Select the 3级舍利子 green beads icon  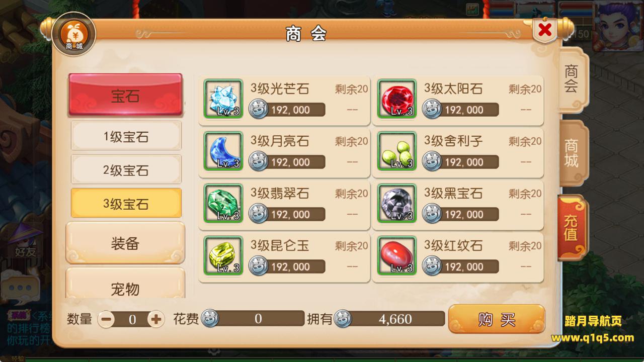pyautogui.click(x=397, y=151)
